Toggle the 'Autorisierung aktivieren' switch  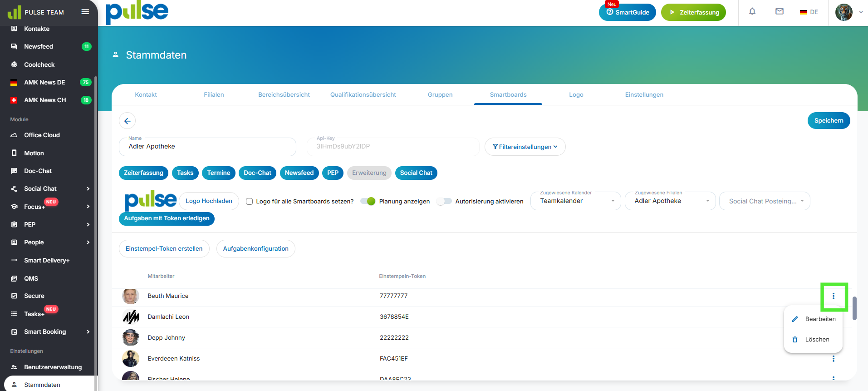[444, 201]
